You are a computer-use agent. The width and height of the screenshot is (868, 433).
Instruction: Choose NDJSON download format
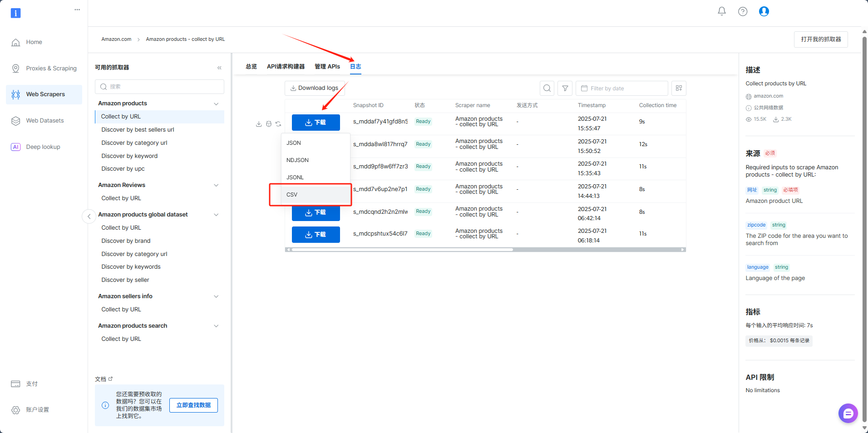coord(316,160)
